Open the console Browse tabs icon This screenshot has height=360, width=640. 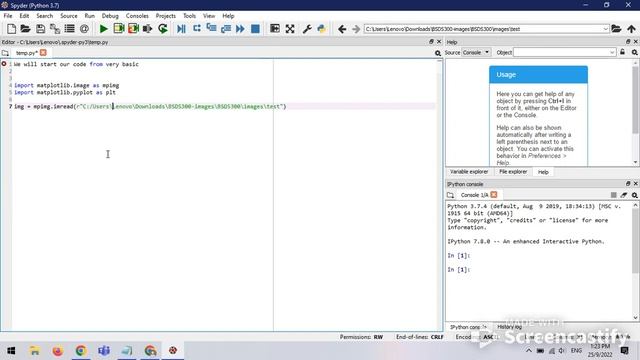point(450,195)
